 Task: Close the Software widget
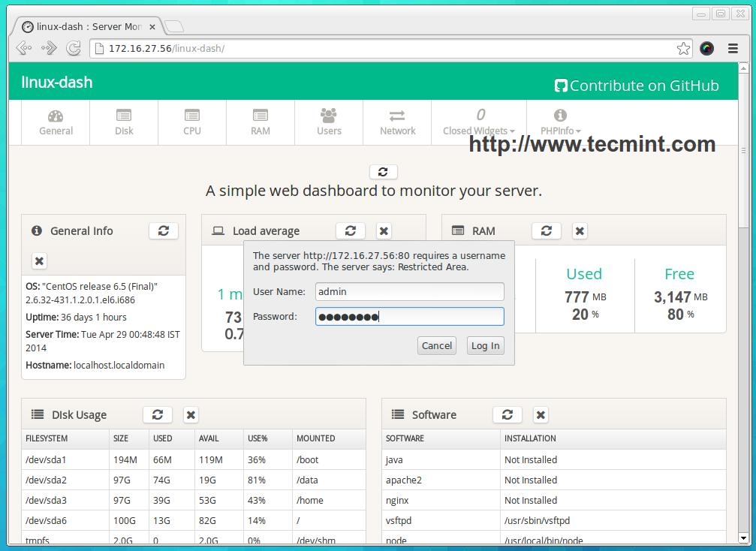(541, 415)
